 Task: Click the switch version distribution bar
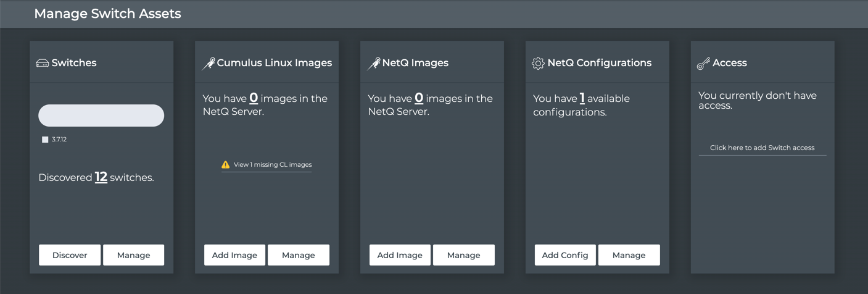tap(101, 115)
